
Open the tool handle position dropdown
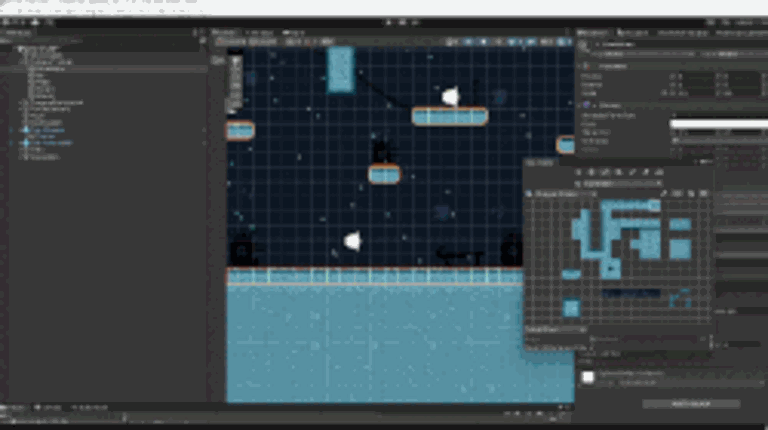231,42
